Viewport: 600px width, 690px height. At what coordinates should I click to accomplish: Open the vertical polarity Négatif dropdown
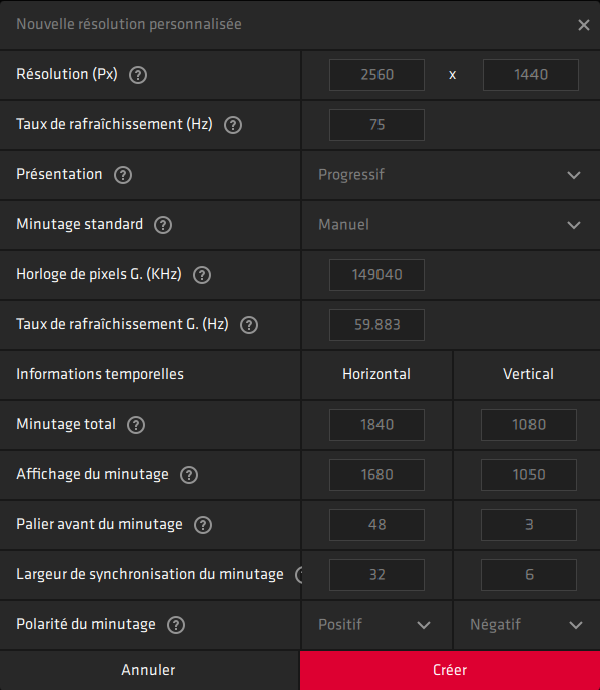tap(526, 625)
